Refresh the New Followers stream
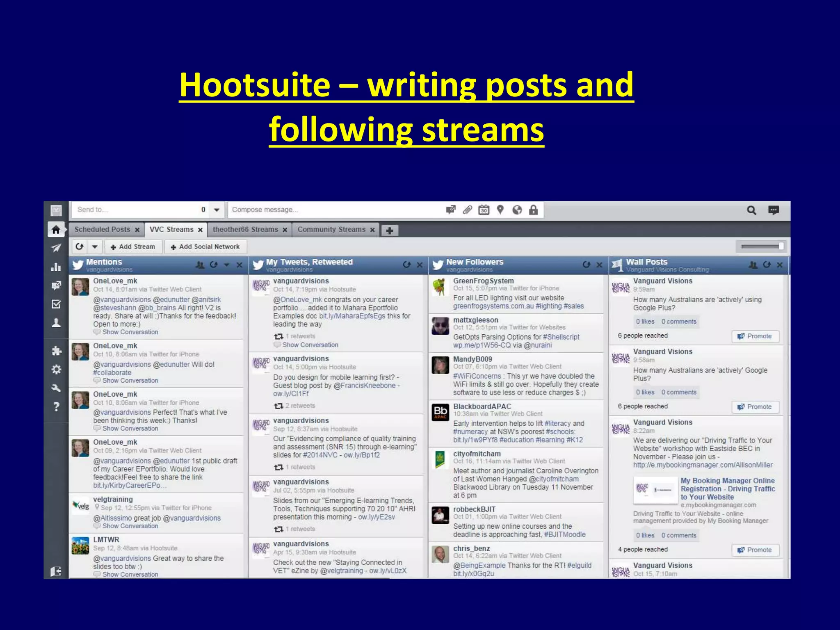This screenshot has width=840, height=630. tap(587, 265)
